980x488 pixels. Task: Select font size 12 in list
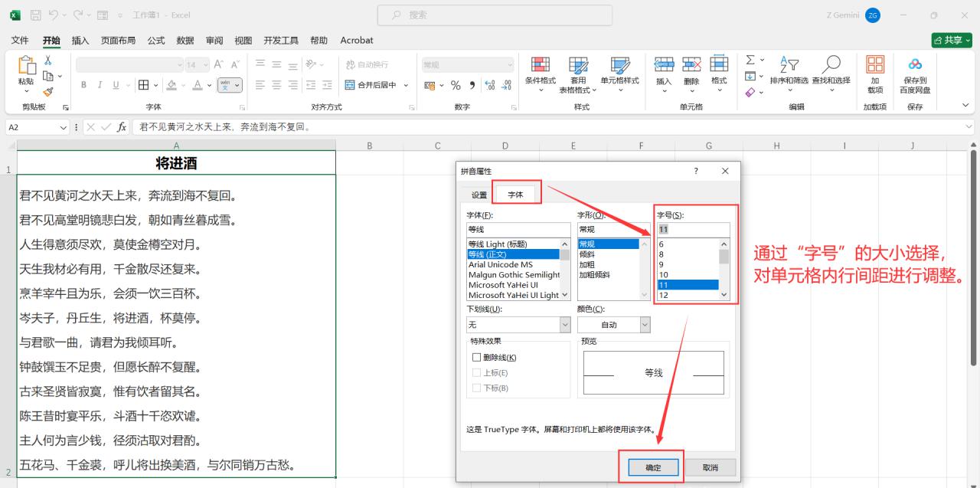(687, 295)
